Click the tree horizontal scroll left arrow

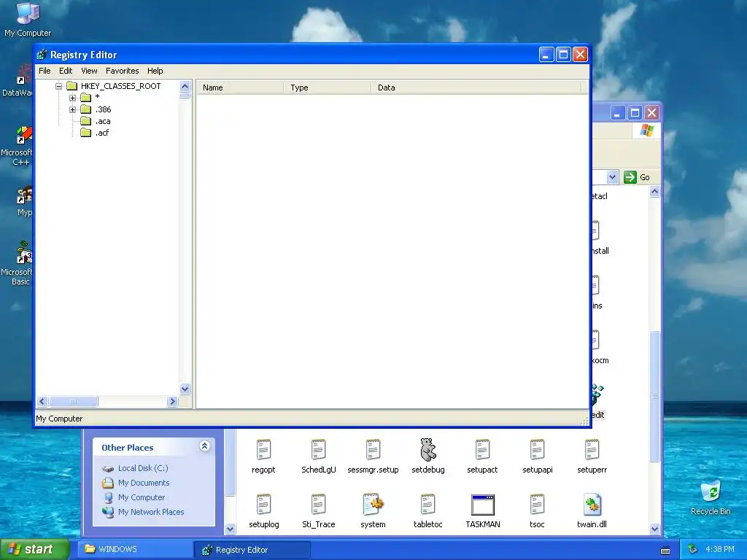tap(42, 402)
